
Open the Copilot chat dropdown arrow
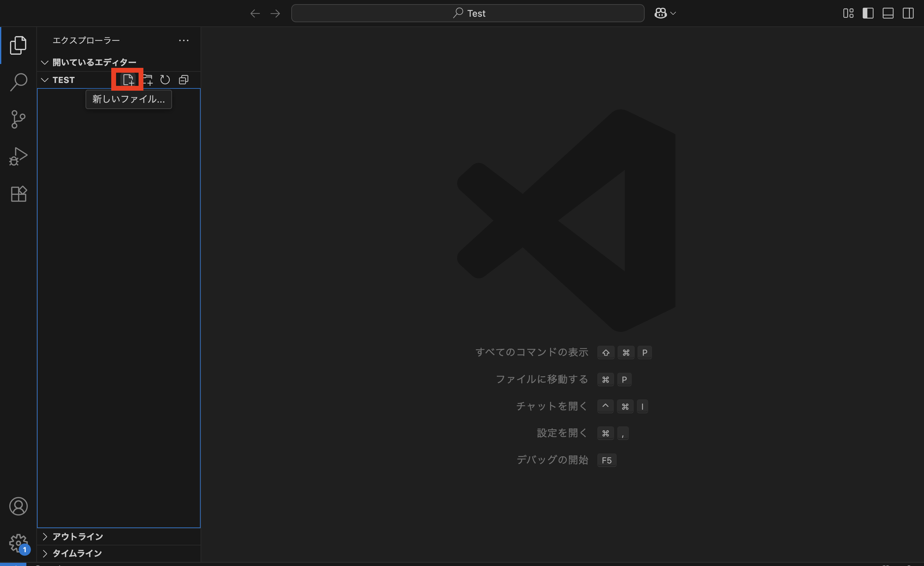point(673,14)
